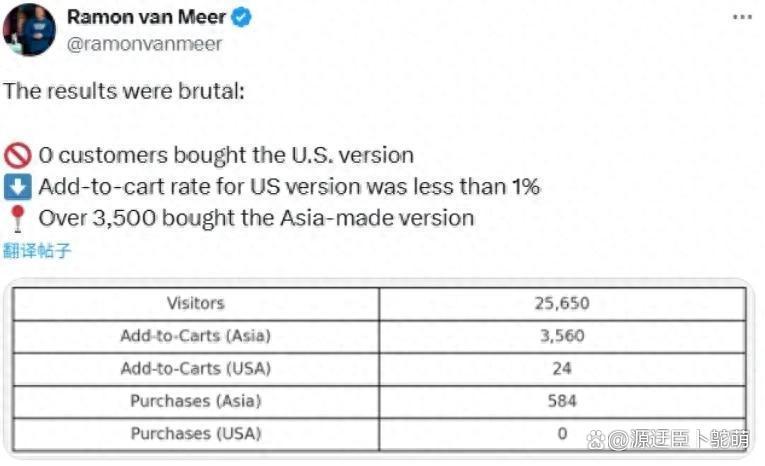The width and height of the screenshot is (765, 466).
Task: Open the three-dot more options menu
Action: pos(742,17)
